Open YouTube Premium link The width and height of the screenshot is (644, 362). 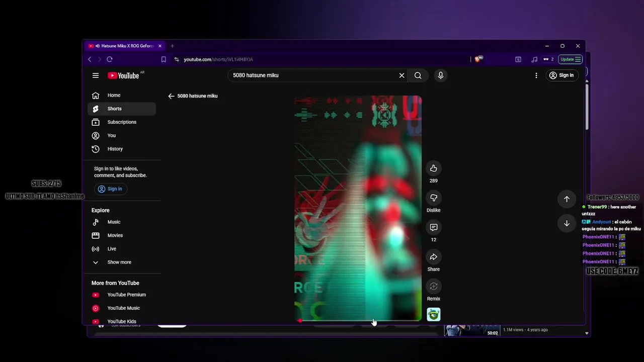pos(121,295)
